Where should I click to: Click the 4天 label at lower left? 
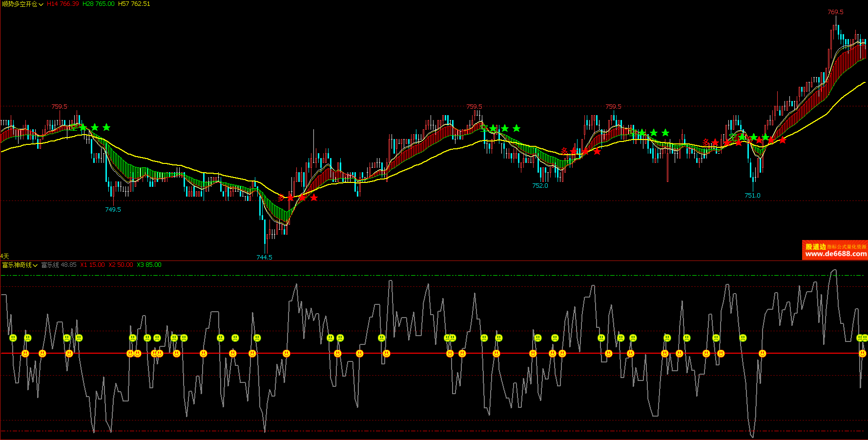[5, 256]
